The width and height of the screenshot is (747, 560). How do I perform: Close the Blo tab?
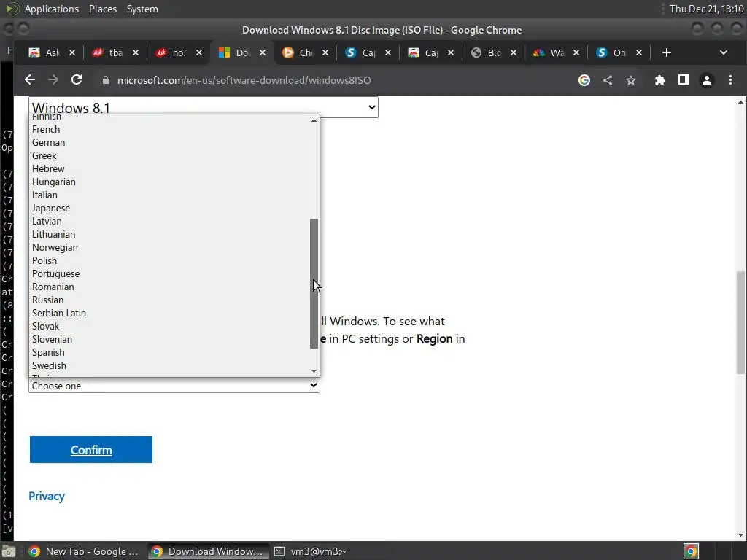(513, 52)
